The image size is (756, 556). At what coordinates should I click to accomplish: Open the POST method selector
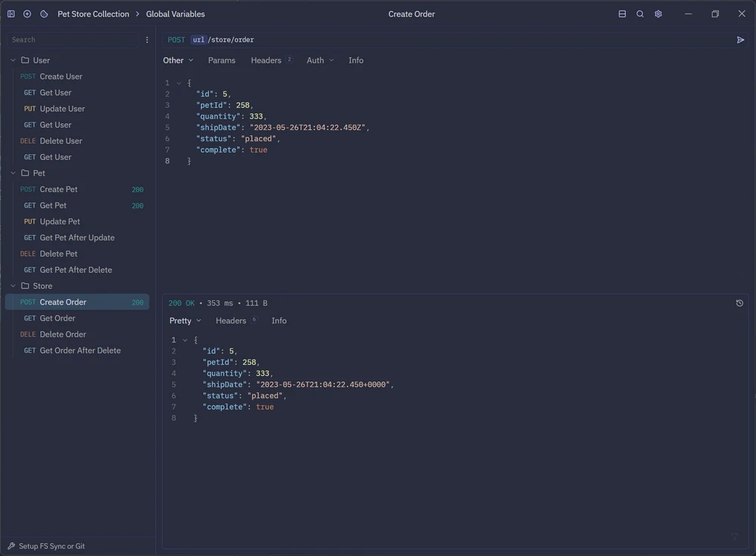tap(176, 39)
